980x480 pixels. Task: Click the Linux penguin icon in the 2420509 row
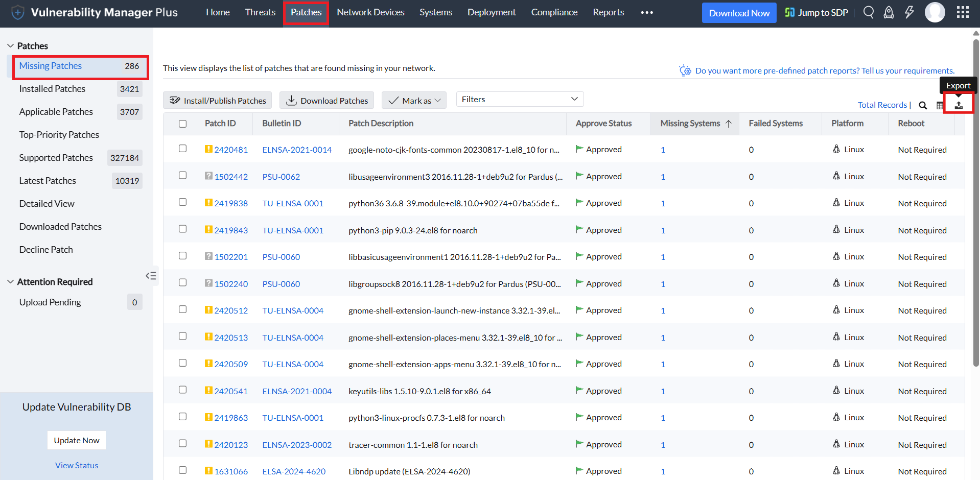click(836, 363)
